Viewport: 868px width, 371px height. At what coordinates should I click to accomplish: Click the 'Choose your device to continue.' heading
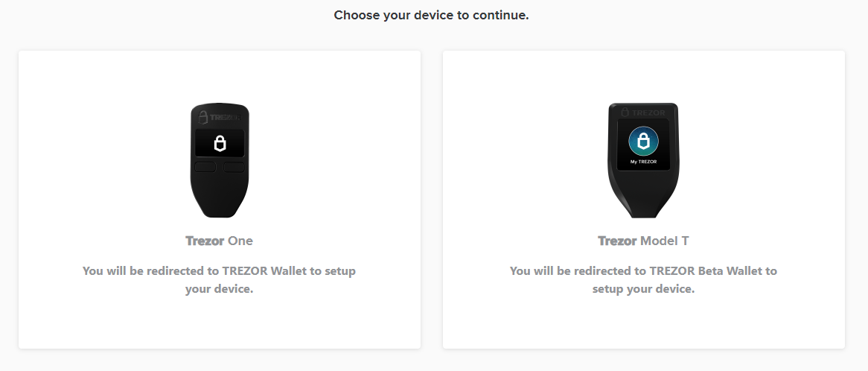[x=431, y=15]
